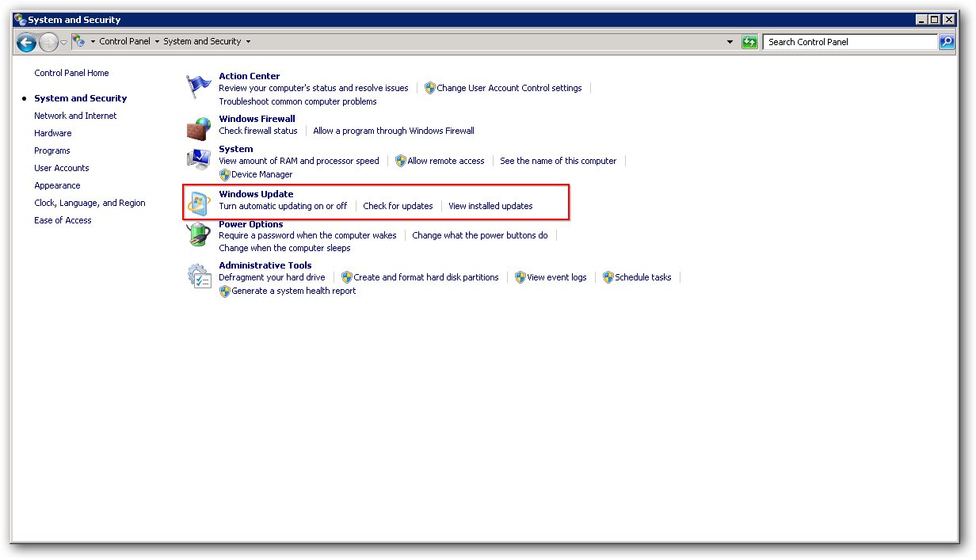Open System heading link
Screen dimensions: 976x560
click(236, 149)
